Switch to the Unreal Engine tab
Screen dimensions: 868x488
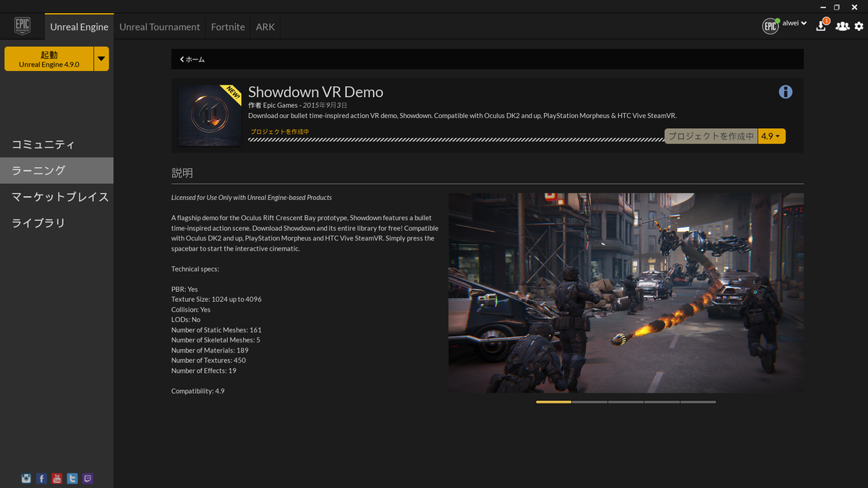coord(79,27)
